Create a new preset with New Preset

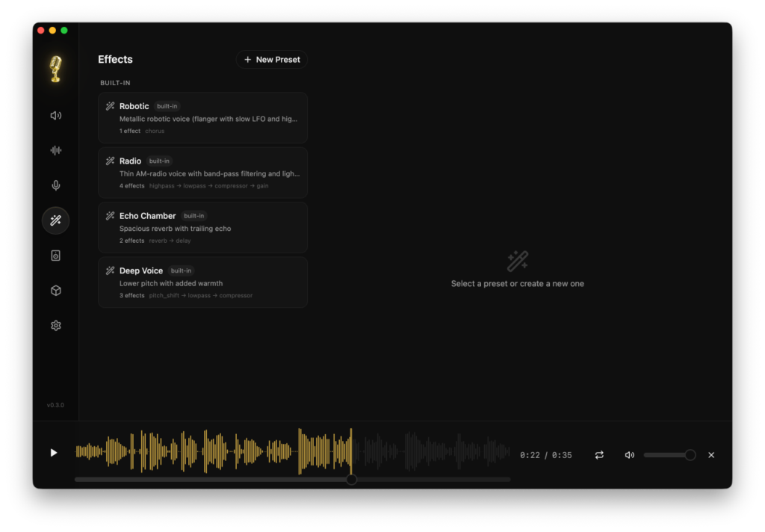click(271, 60)
